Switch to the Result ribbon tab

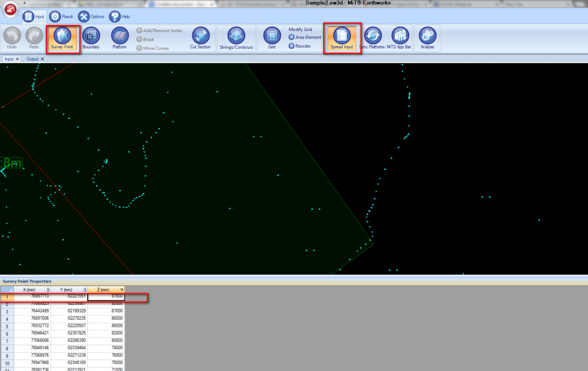[59, 16]
